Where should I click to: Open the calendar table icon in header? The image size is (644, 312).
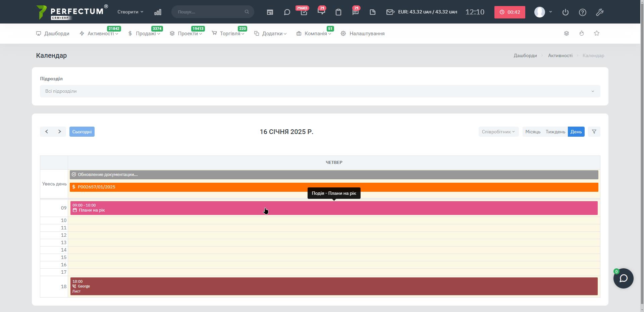coord(270,12)
